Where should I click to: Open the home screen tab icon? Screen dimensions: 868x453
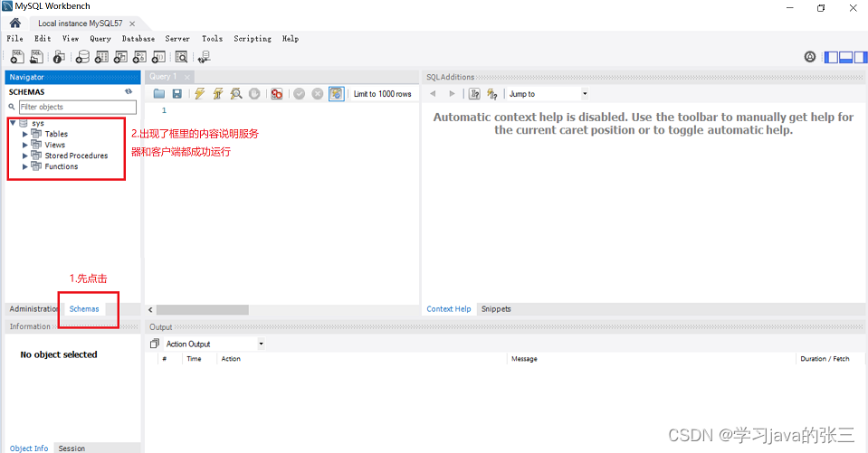[15, 23]
